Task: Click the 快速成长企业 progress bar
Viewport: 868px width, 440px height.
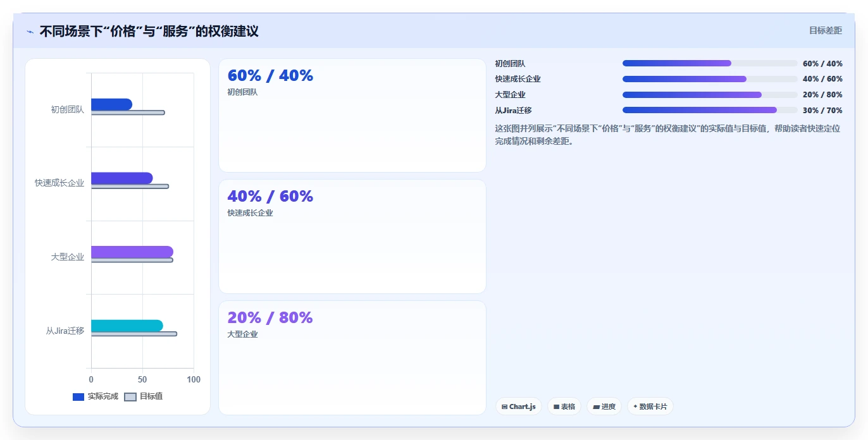Action: coord(710,79)
